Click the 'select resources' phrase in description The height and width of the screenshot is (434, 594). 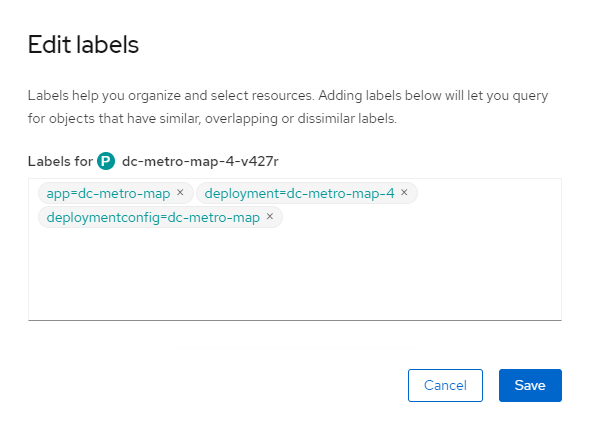point(263,96)
